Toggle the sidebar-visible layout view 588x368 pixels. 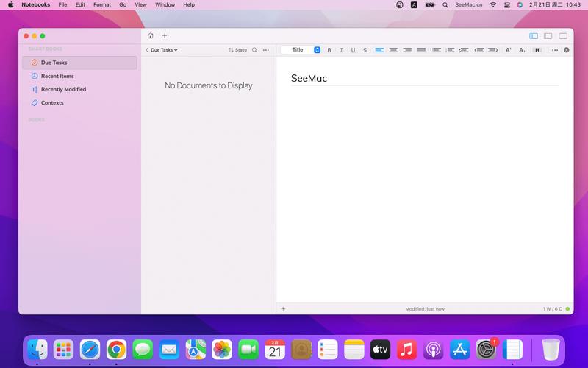pyautogui.click(x=534, y=36)
